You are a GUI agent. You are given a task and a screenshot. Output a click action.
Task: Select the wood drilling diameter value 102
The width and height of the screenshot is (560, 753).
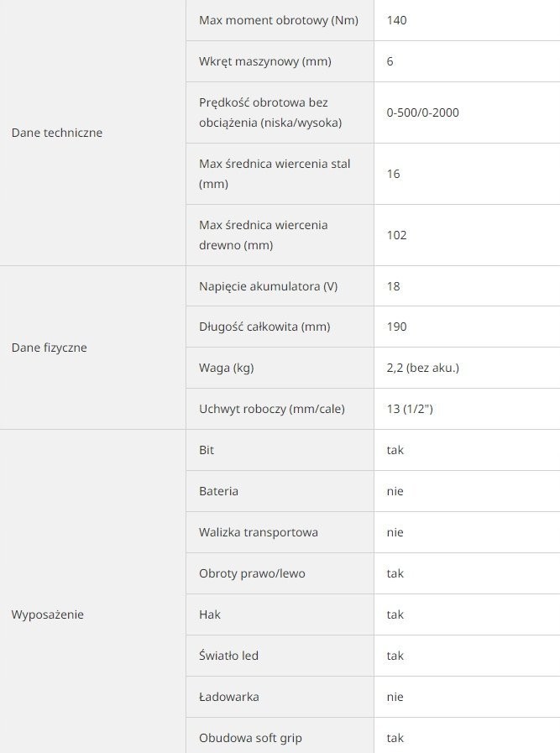point(397,235)
